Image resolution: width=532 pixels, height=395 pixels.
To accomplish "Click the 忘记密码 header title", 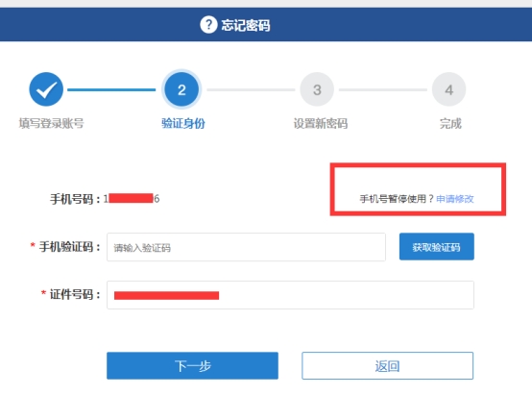I will point(246,25).
